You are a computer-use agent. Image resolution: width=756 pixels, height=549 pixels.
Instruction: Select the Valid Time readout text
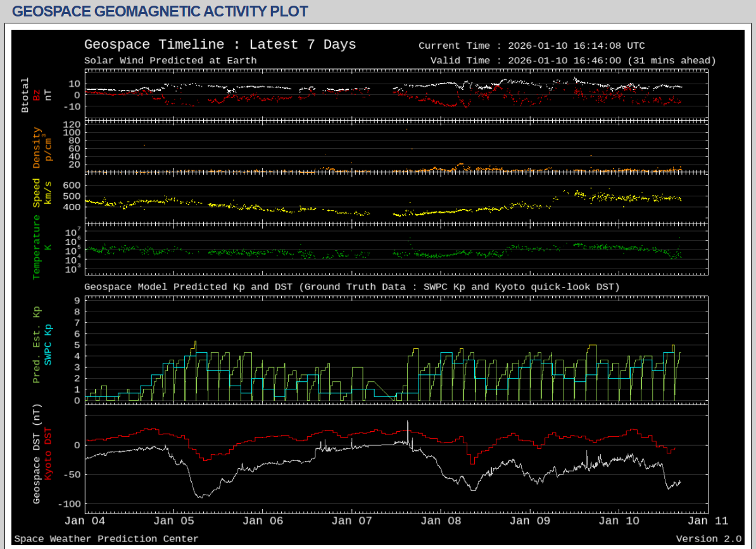[572, 61]
